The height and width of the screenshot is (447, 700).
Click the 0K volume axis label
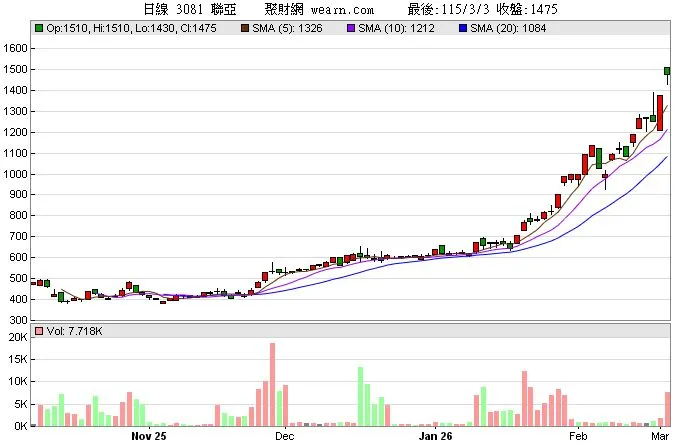tap(21, 426)
